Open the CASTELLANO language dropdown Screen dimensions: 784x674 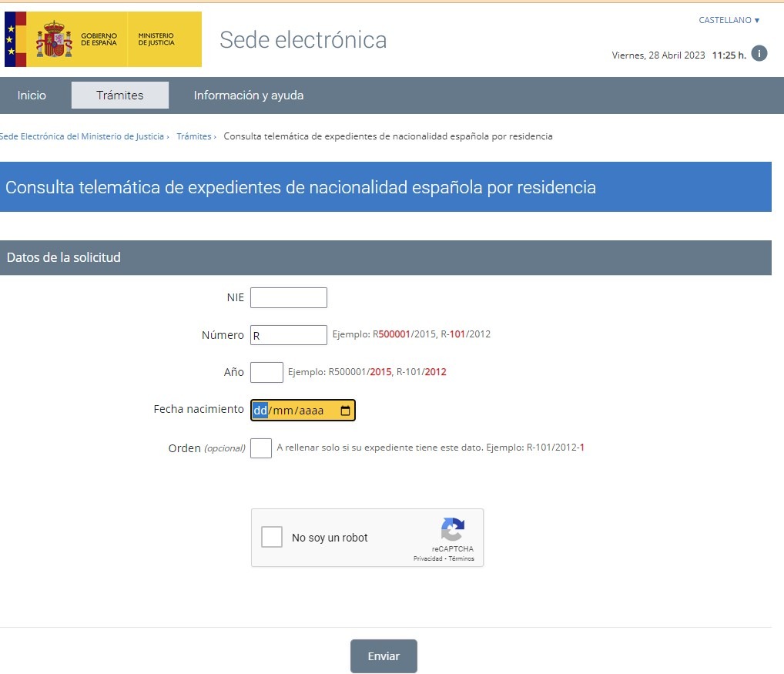[729, 20]
